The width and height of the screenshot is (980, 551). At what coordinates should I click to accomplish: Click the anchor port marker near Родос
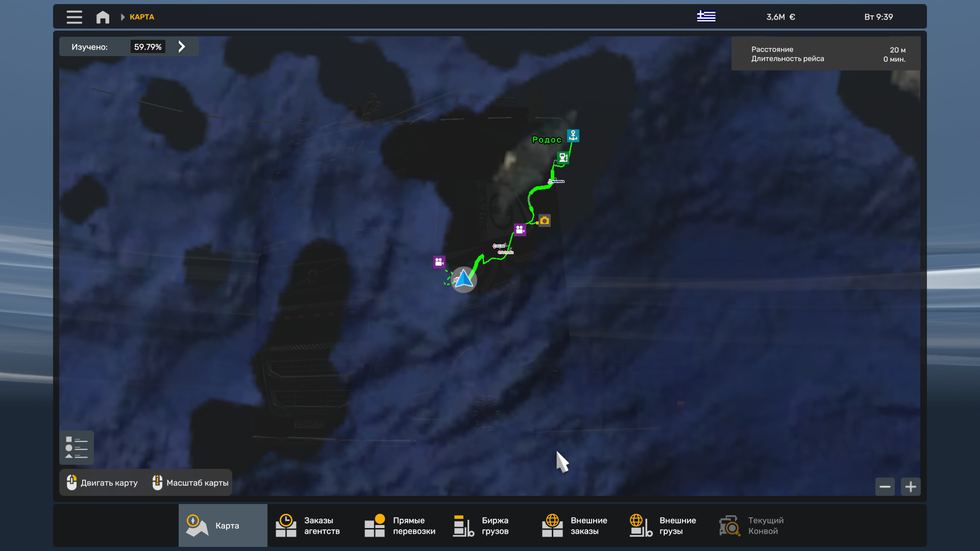(x=573, y=136)
